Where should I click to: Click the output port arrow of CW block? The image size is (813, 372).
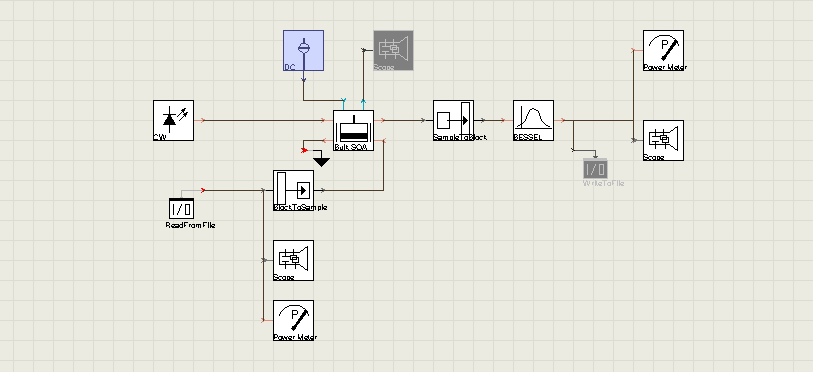pyautogui.click(x=202, y=120)
